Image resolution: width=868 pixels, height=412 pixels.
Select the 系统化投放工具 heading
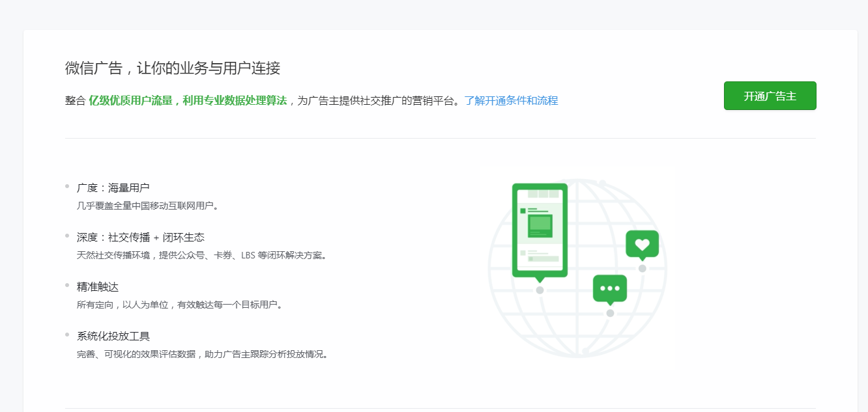[113, 336]
